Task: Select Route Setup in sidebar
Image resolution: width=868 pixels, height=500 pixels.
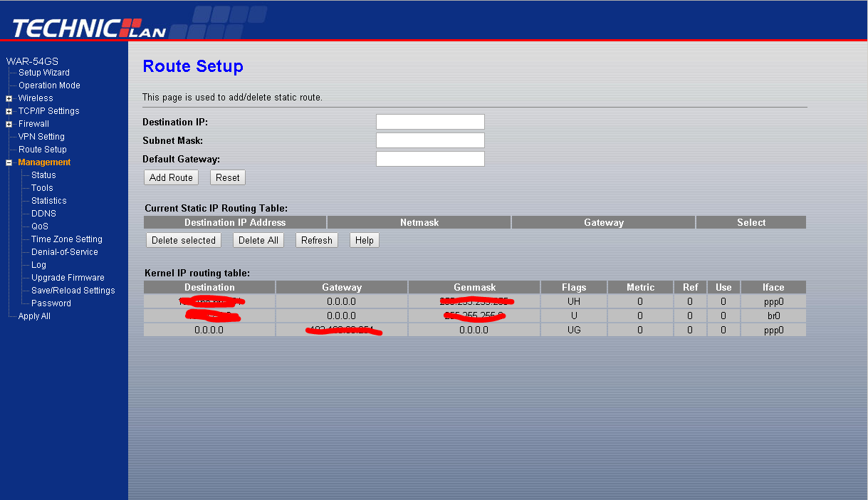Action: [x=43, y=150]
